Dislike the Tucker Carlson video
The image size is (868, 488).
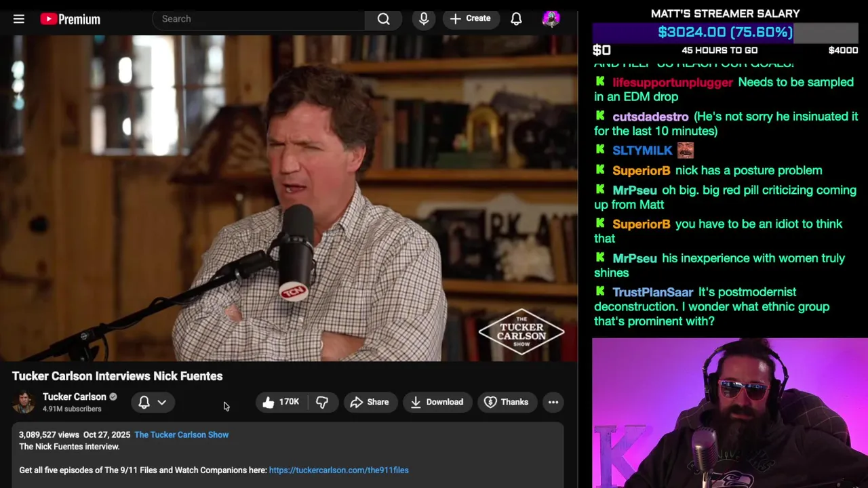click(322, 402)
